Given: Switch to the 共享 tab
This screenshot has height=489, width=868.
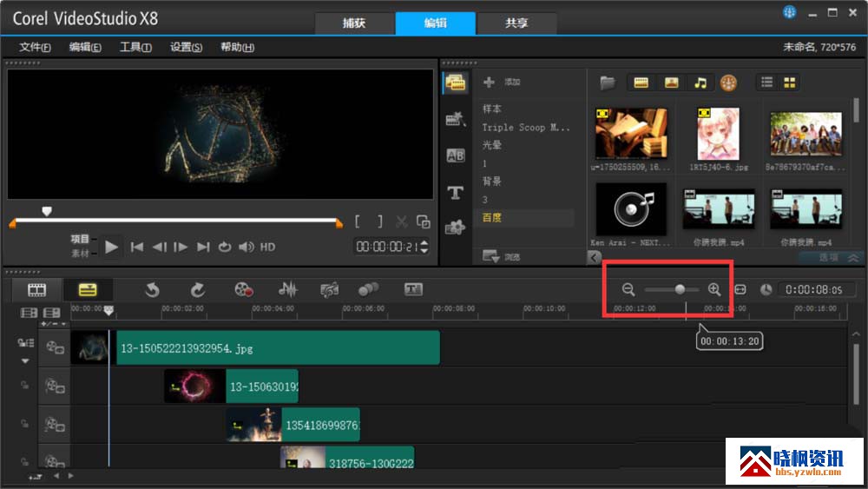Looking at the screenshot, I should pos(516,23).
